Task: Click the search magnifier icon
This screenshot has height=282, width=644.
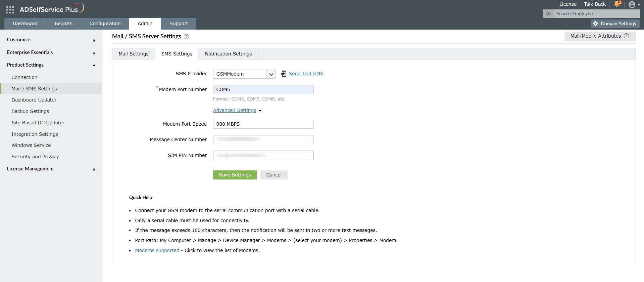Action: click(548, 14)
